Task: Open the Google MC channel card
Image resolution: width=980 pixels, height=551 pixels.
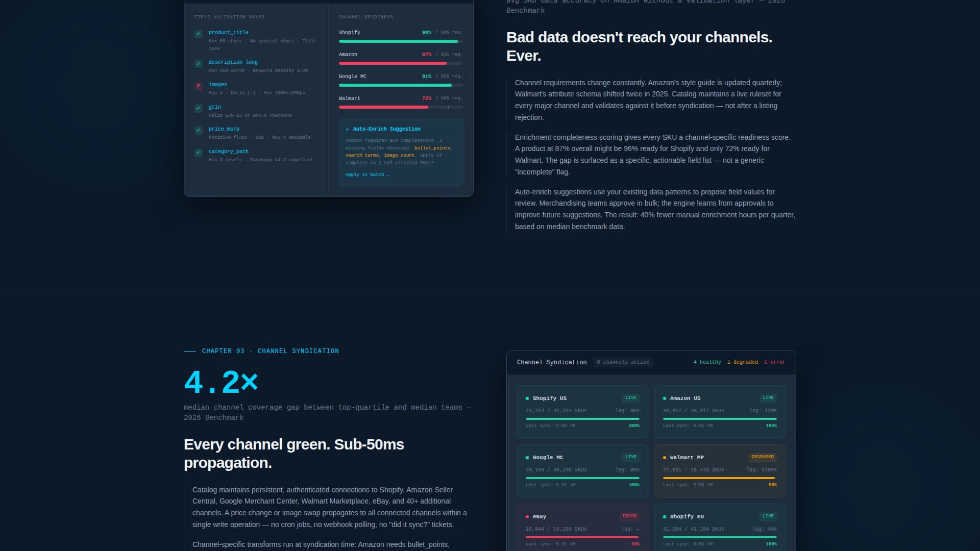Action: [x=582, y=471]
